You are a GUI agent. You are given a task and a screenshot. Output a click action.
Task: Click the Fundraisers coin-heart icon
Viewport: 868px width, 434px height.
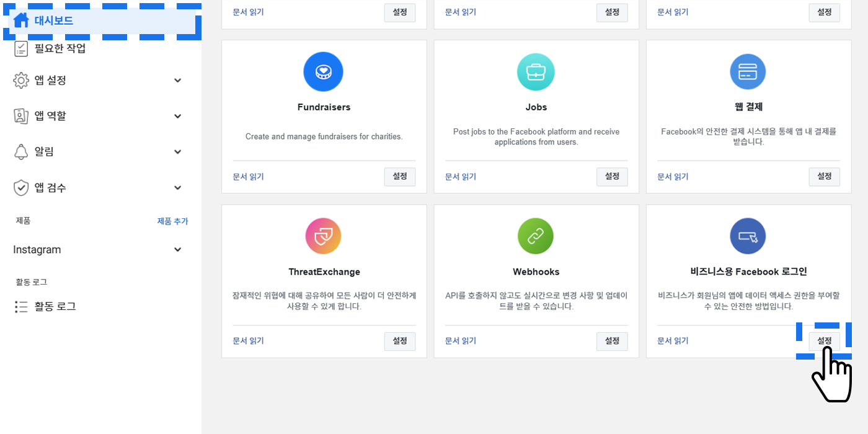323,72
